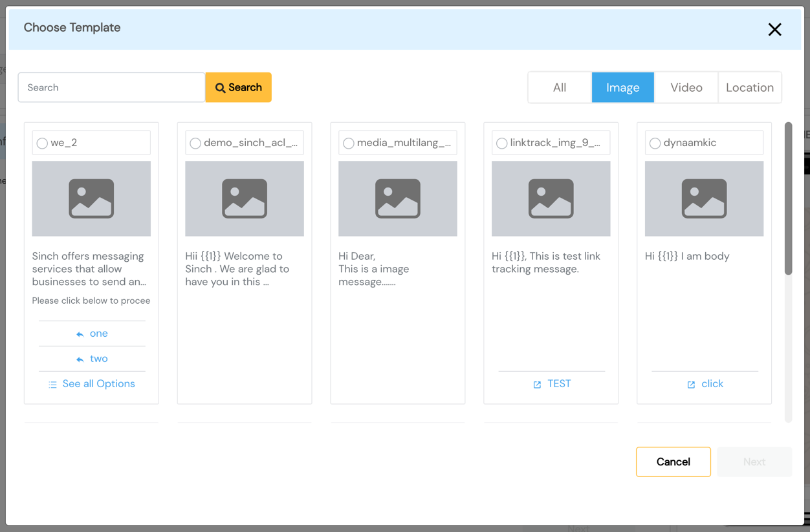
Task: Click the list icon next to See all Options
Action: click(x=52, y=385)
